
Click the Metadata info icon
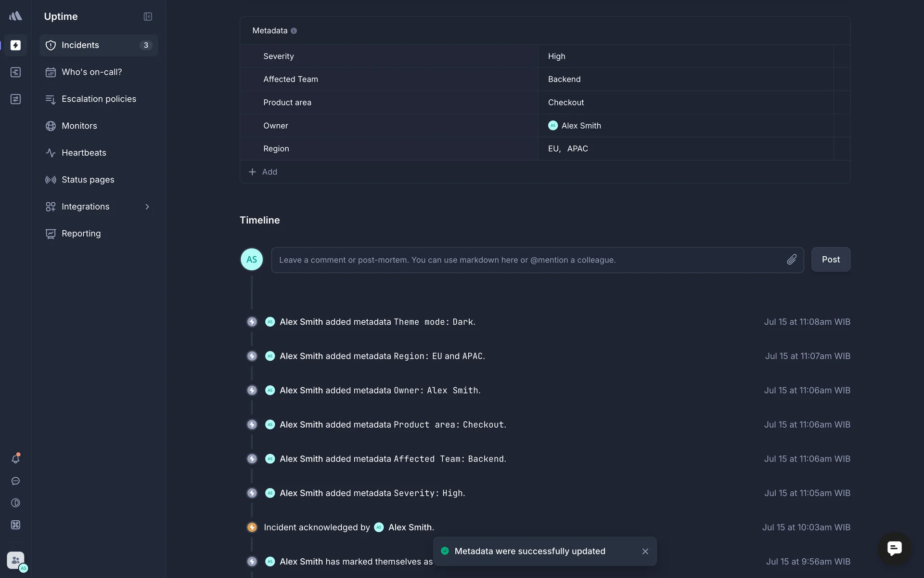(x=294, y=31)
